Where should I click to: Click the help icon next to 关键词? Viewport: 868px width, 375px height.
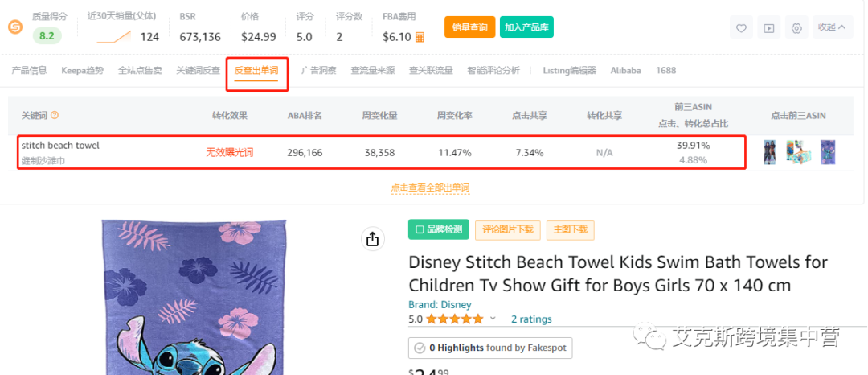pos(55,115)
